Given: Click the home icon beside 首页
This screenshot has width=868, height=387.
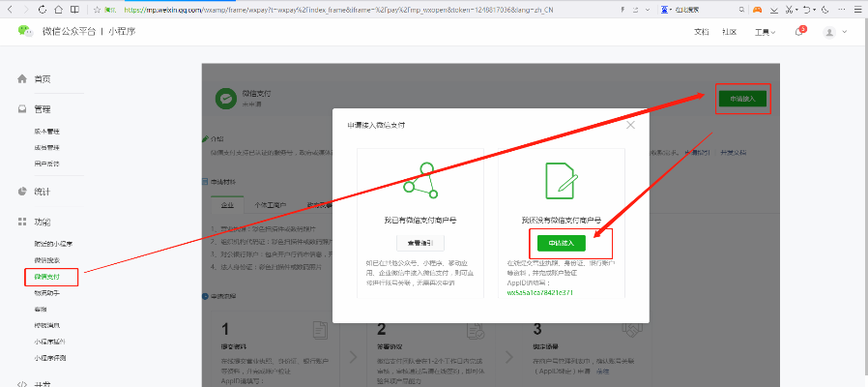Looking at the screenshot, I should [x=22, y=78].
